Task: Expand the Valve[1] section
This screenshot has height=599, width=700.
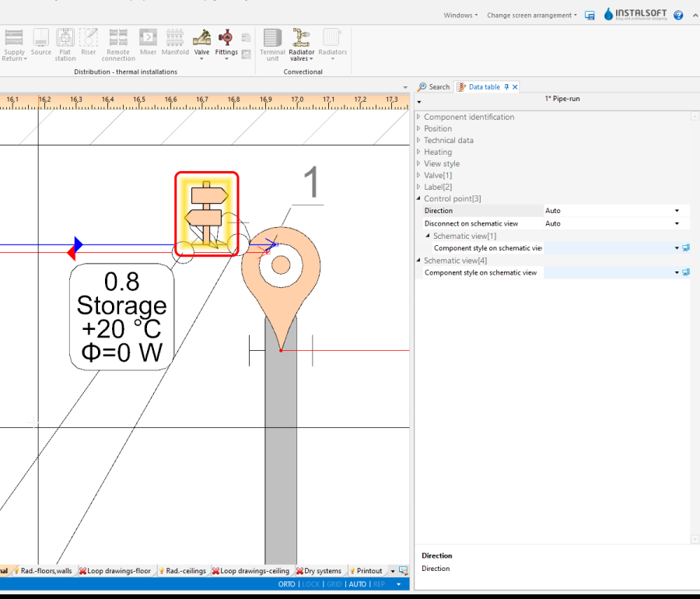Action: (418, 175)
